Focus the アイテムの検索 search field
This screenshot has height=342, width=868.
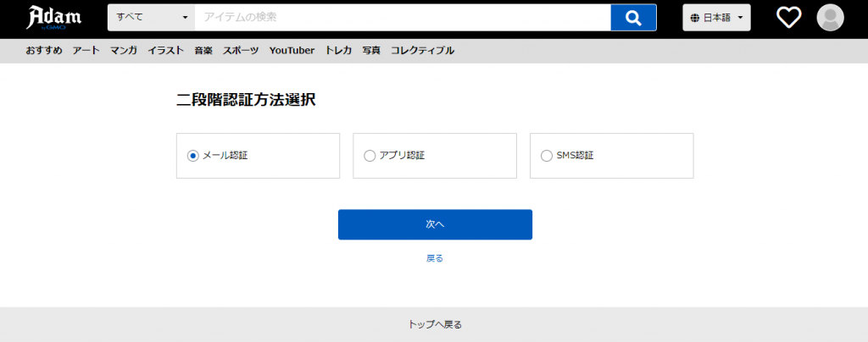pyautogui.click(x=402, y=17)
